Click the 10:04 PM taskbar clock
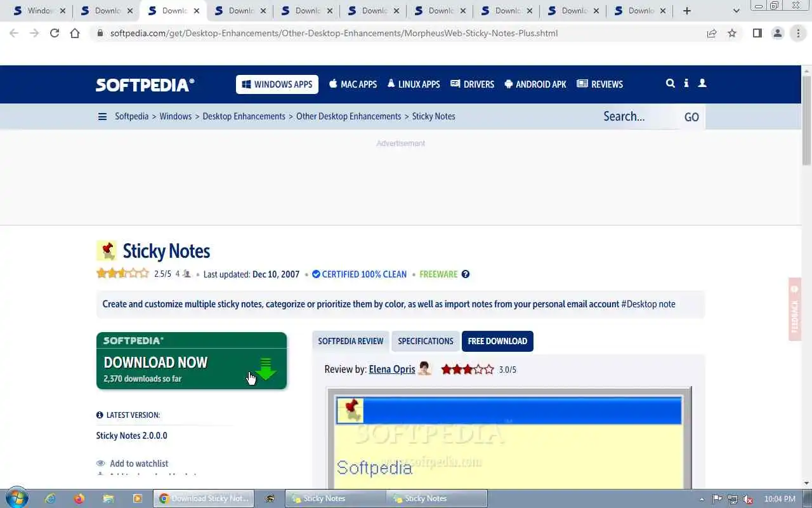Image resolution: width=812 pixels, height=508 pixels. click(x=780, y=499)
